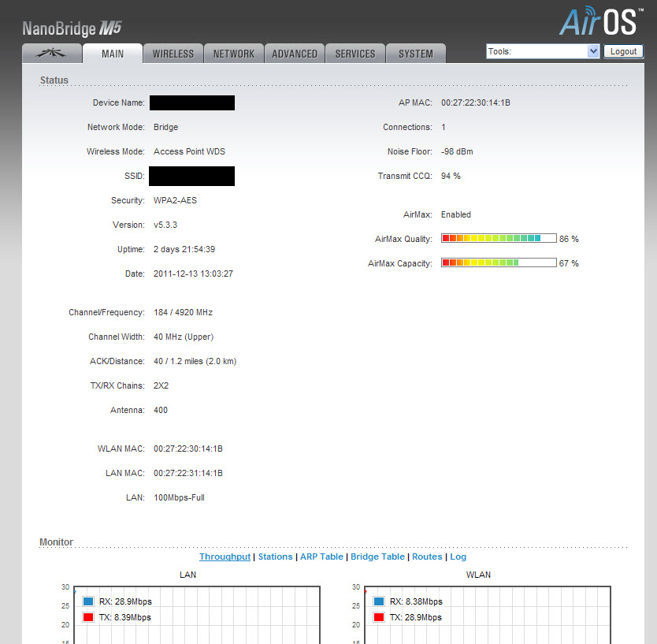Click the Wireless Mode value Access Point WDS
The height and width of the screenshot is (644, 657).
point(189,151)
